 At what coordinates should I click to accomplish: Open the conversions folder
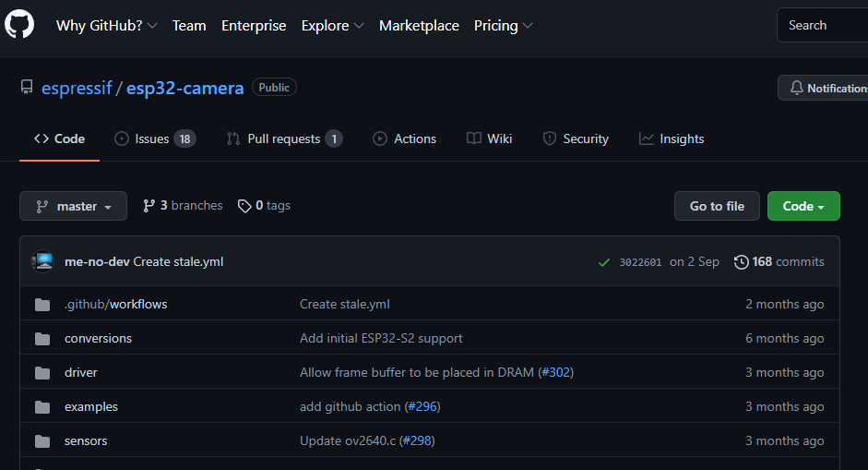point(98,339)
